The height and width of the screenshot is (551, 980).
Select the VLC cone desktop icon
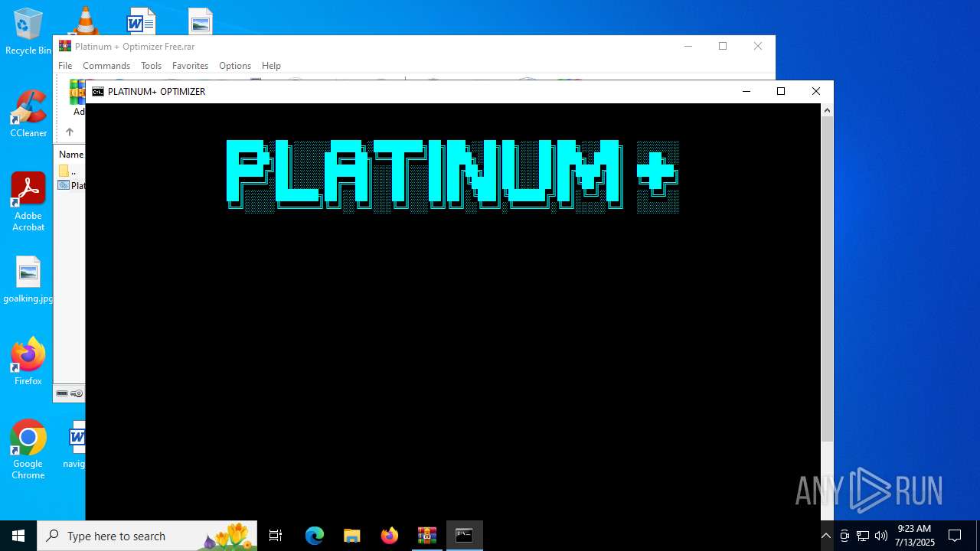(85, 21)
